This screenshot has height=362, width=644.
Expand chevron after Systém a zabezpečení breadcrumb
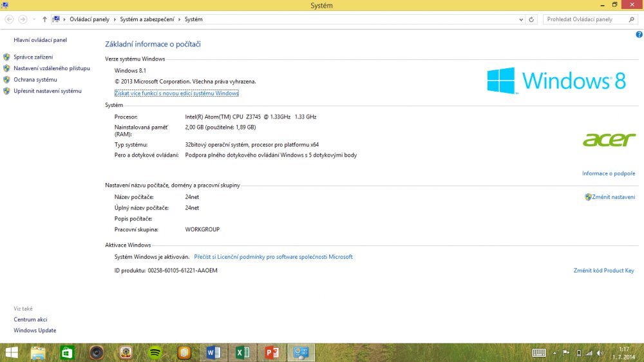click(179, 19)
